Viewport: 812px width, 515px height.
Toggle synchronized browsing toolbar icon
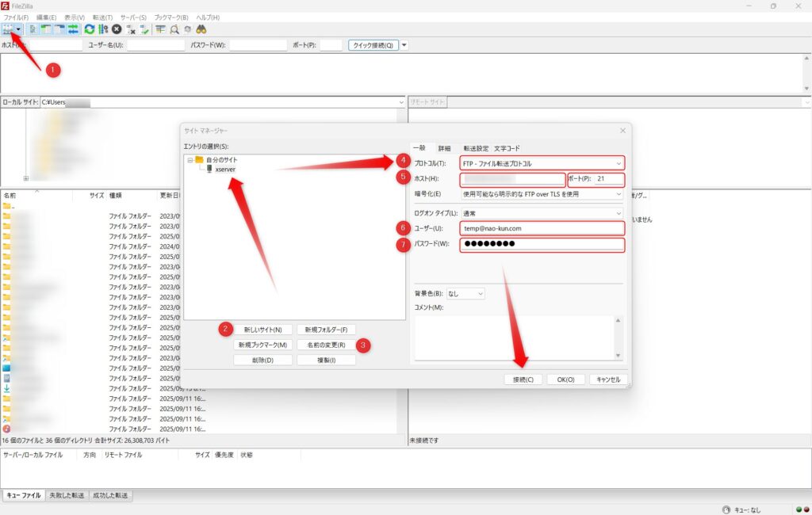(x=187, y=29)
